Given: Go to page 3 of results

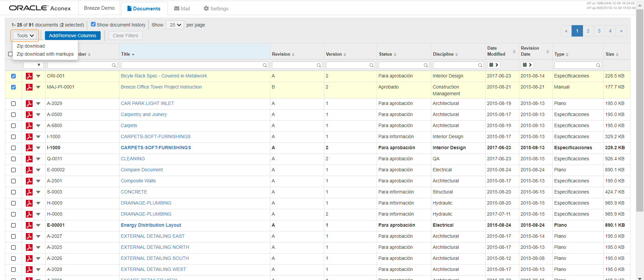Looking at the screenshot, I should coord(599,31).
